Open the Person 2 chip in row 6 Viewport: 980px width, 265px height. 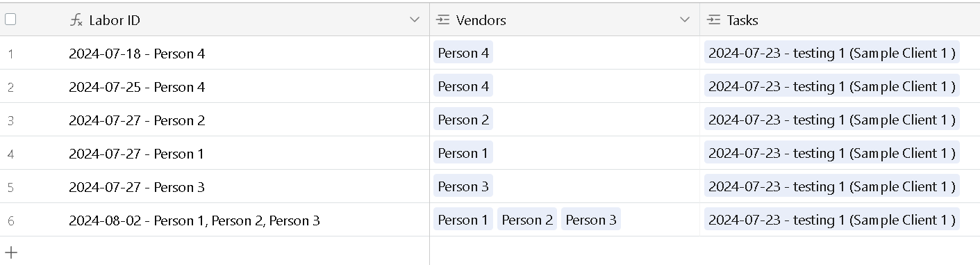click(x=527, y=220)
